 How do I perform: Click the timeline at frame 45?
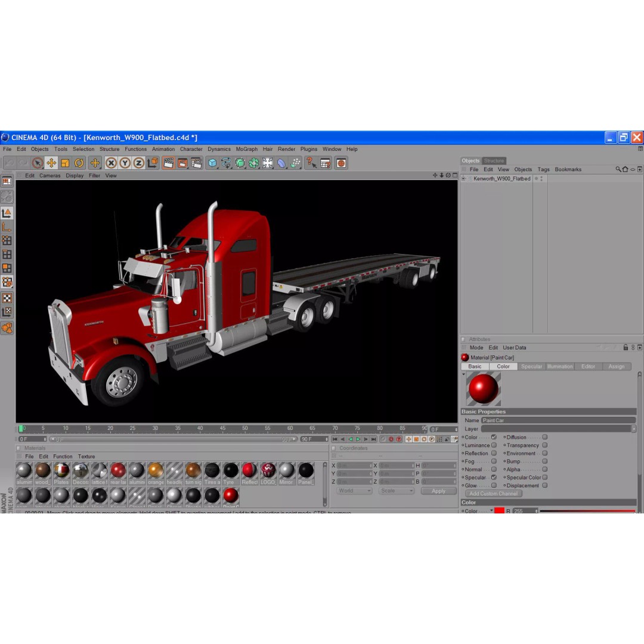coord(222,428)
